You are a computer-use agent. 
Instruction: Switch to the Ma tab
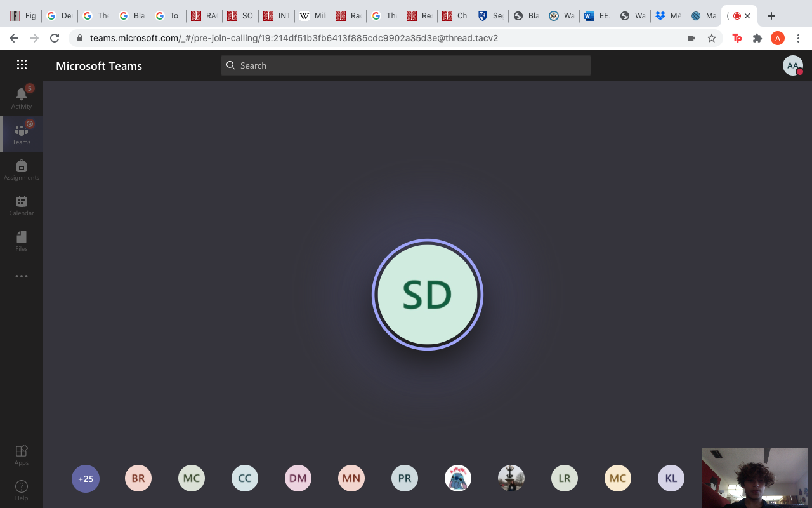704,16
